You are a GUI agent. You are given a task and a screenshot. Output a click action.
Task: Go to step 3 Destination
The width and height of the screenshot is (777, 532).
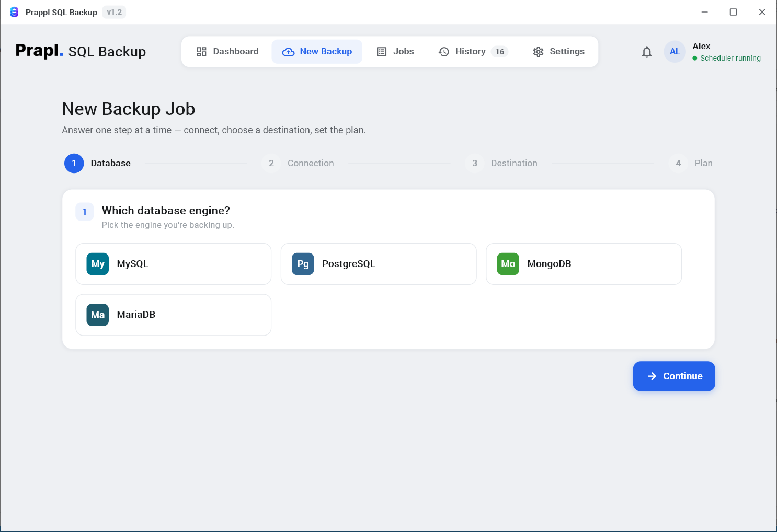501,163
